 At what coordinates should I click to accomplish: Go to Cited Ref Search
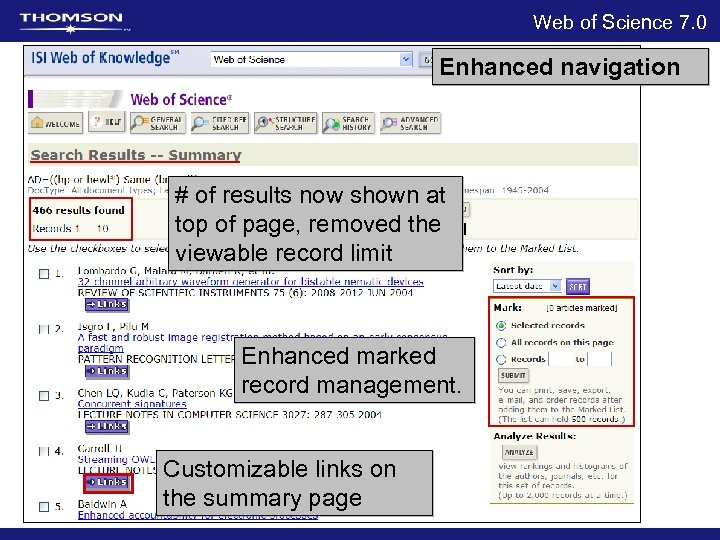(220, 123)
